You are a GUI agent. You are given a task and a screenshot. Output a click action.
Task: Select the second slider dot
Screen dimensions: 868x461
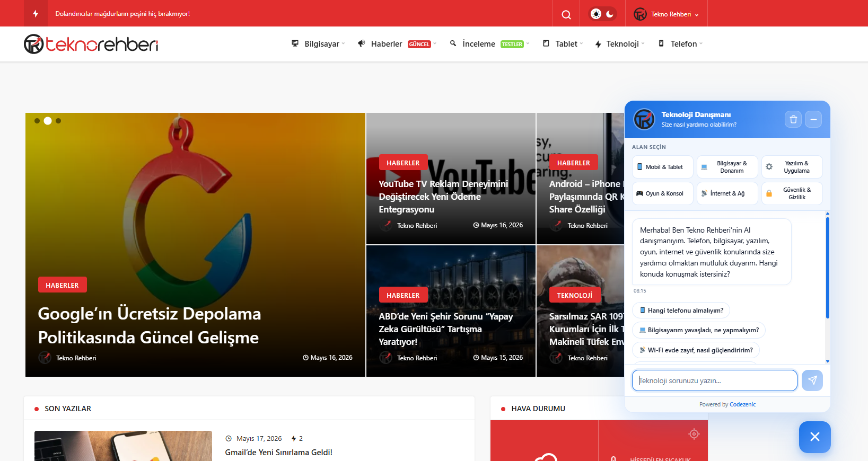pyautogui.click(x=48, y=121)
